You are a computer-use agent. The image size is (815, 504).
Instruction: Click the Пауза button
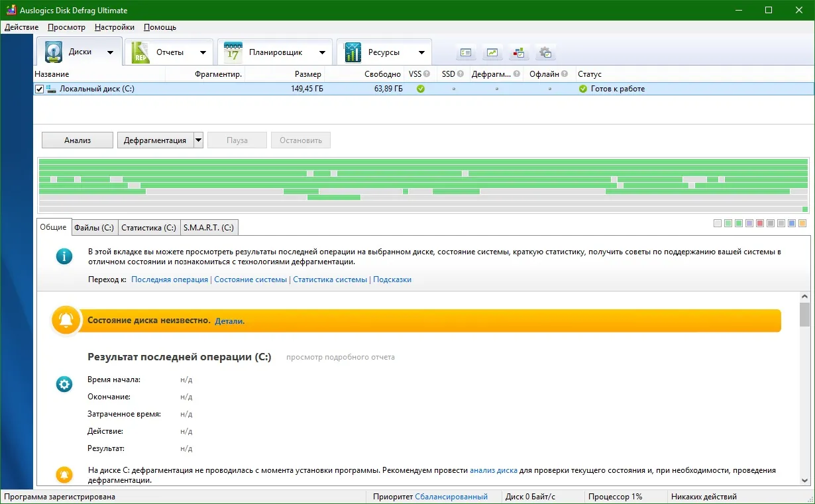237,140
